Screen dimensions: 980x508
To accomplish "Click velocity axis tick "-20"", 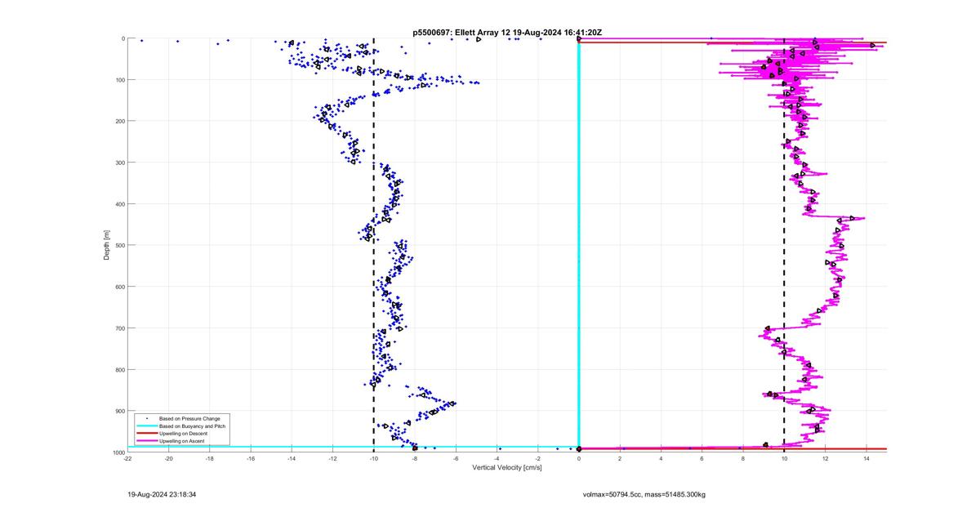I will pyautogui.click(x=169, y=459).
